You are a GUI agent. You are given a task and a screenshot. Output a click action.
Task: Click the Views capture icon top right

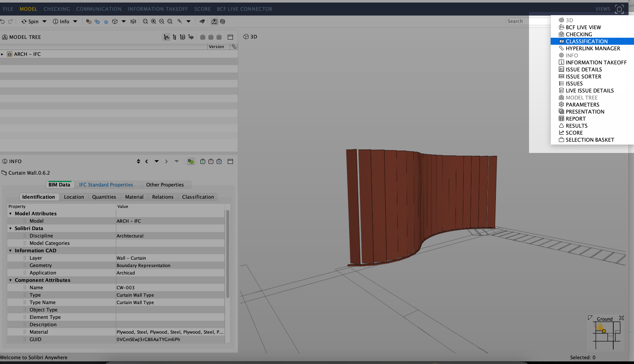point(619,9)
